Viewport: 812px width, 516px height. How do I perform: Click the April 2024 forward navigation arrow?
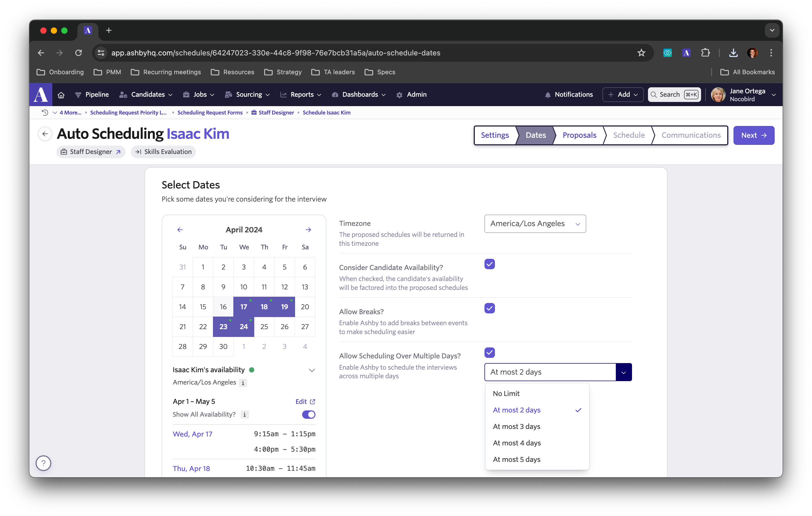pyautogui.click(x=308, y=229)
